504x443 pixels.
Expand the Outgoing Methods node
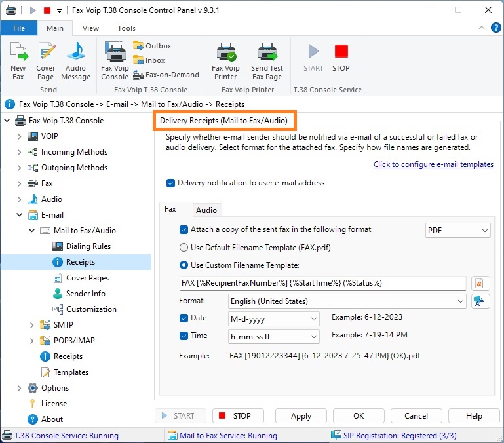point(19,168)
